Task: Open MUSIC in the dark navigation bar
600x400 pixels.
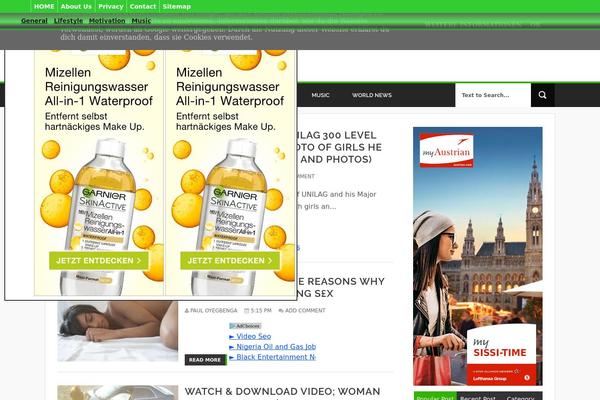Action: coord(320,95)
